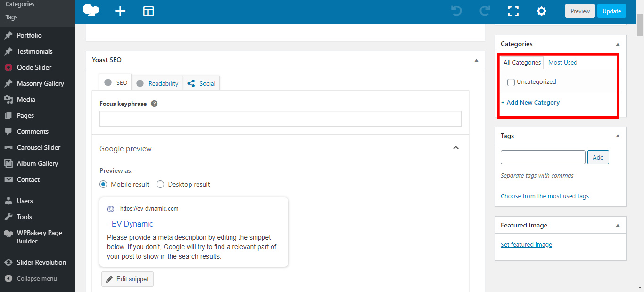Click the Users person icon
The height and width of the screenshot is (292, 644).
[x=8, y=201]
